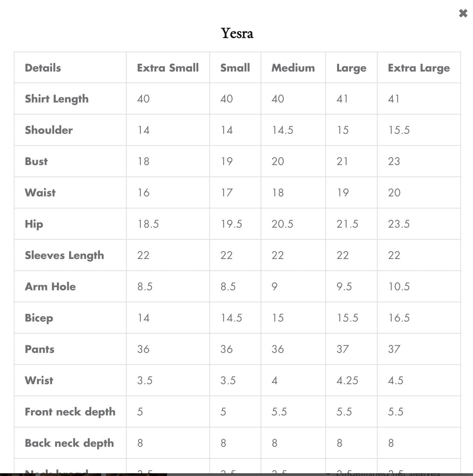Click the Waist row label
The image size is (473, 476).
click(40, 193)
